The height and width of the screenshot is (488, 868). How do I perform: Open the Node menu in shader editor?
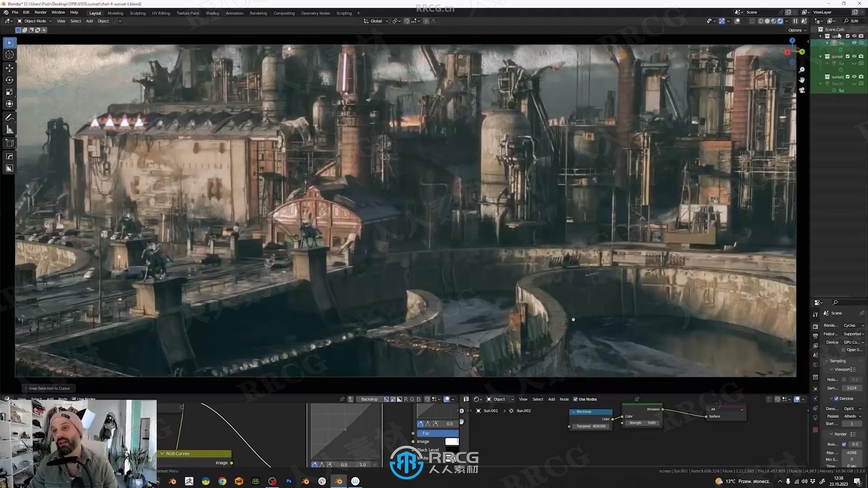click(564, 399)
